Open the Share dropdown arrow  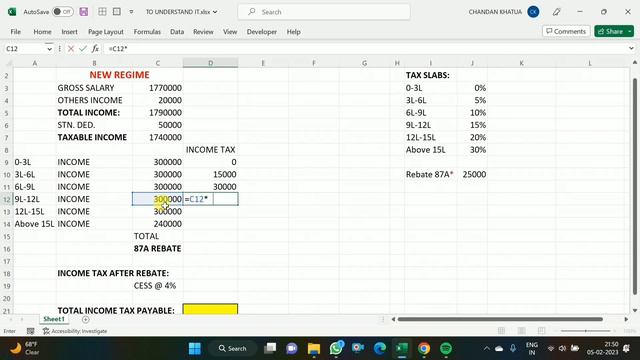point(630,31)
